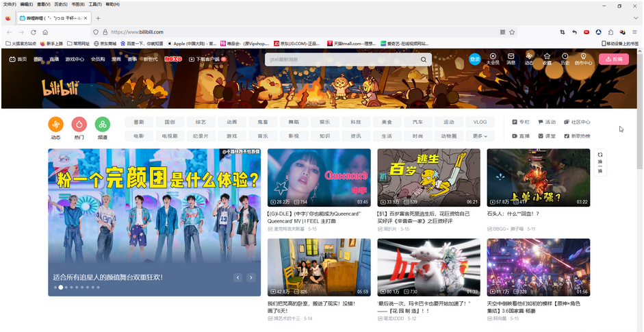Click the 热门 red flame icon
Viewport: 644px width, 332px height.
[79, 125]
